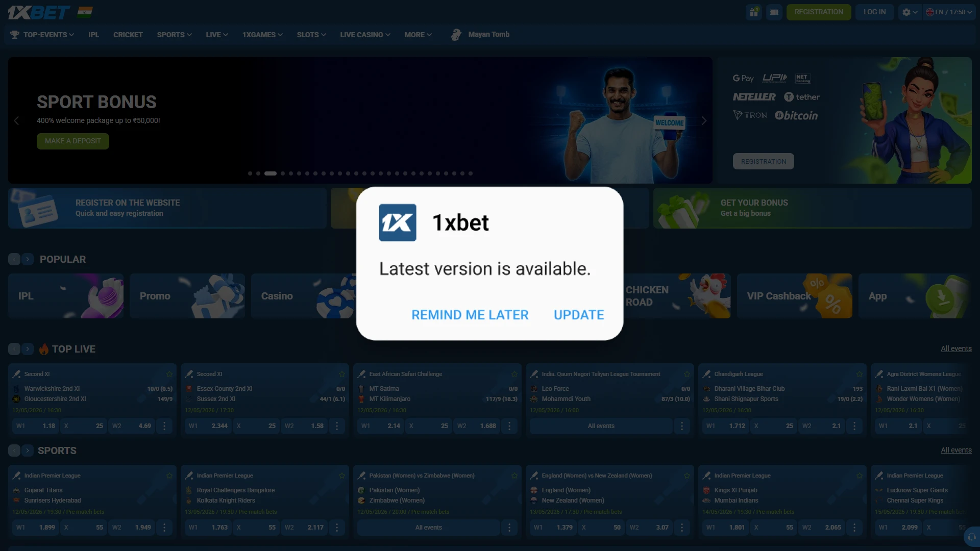
Task: Open GET YOUR BONUS card
Action: [813, 208]
